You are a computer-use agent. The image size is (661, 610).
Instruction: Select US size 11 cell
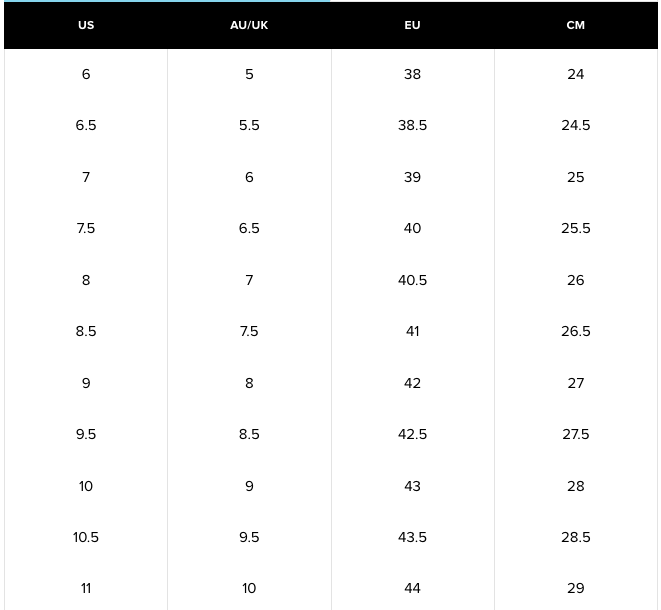click(86, 588)
